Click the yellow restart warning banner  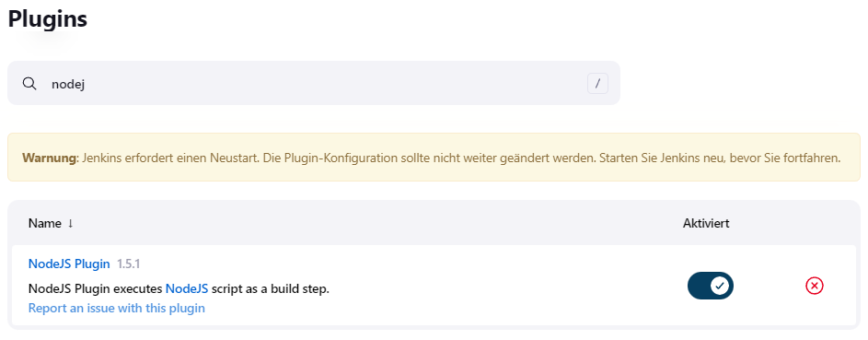click(434, 158)
